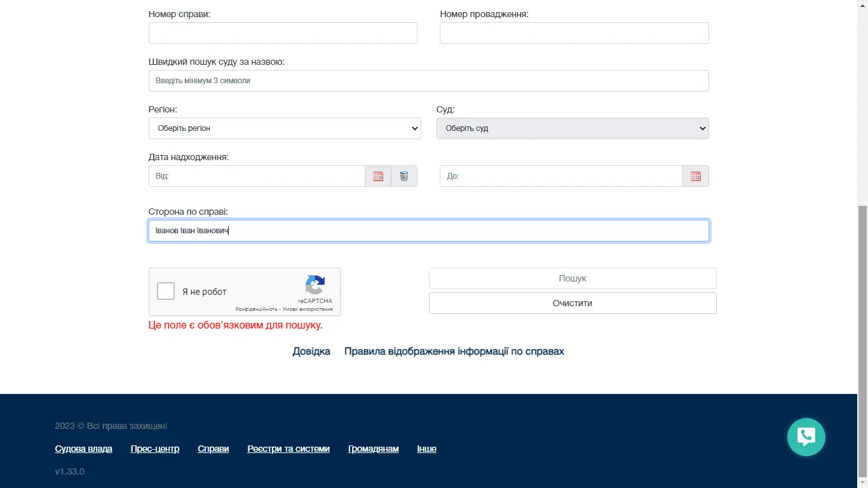This screenshot has height=488, width=868.
Task: Open calendar for the 'Від' date field
Action: [x=378, y=176]
